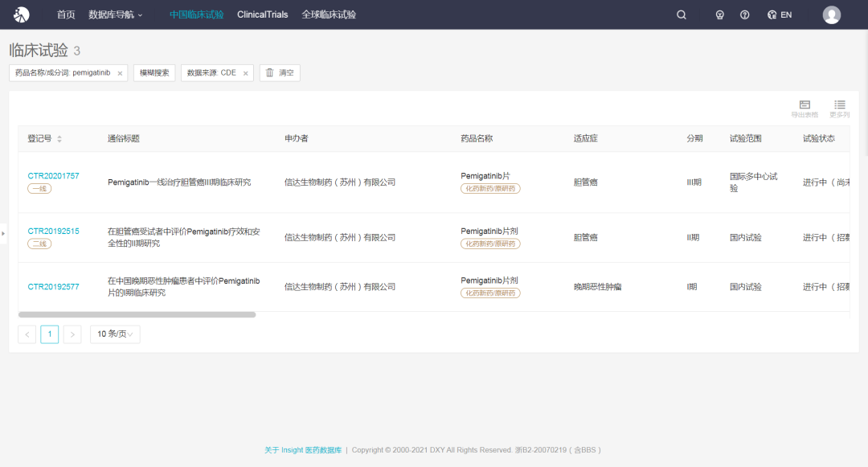The width and height of the screenshot is (868, 467).
Task: Select the 全球临床试验 tab
Action: (329, 15)
